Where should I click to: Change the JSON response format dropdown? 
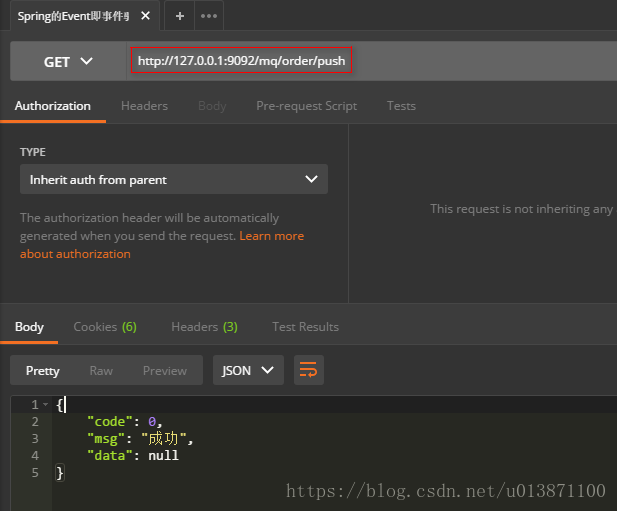coord(248,370)
